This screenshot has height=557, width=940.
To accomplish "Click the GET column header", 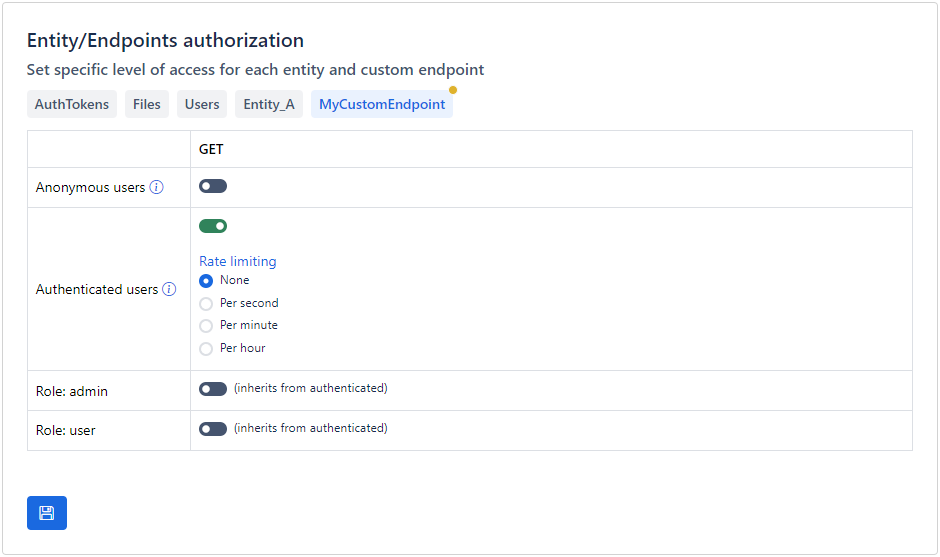I will (211, 149).
